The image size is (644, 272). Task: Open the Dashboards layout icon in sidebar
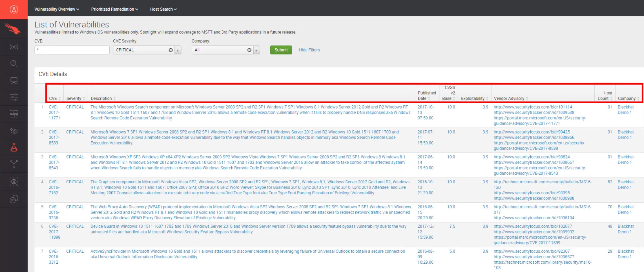[x=14, y=114]
